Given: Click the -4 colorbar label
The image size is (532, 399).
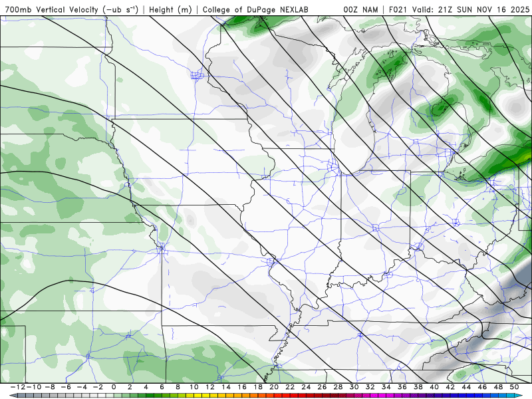Looking at the screenshot, I should [x=81, y=387].
